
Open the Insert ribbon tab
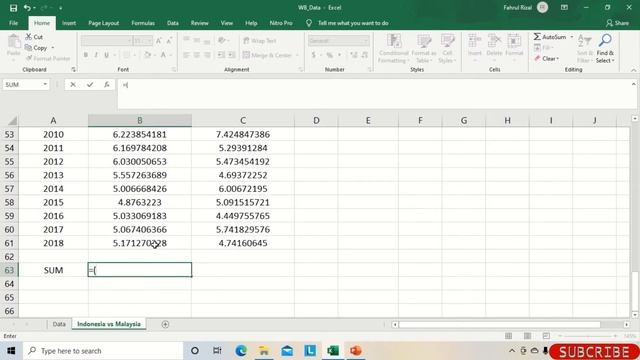tap(69, 23)
